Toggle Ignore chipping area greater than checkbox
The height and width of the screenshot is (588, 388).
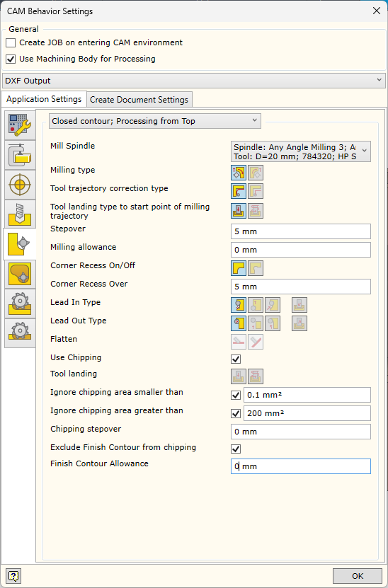236,414
